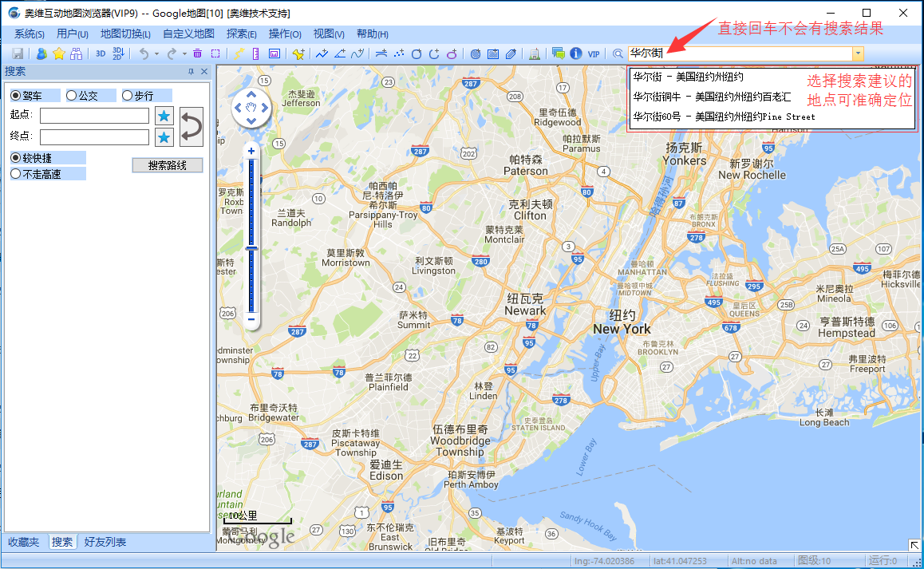Open the Undo history dropdown arrow

pyautogui.click(x=156, y=53)
